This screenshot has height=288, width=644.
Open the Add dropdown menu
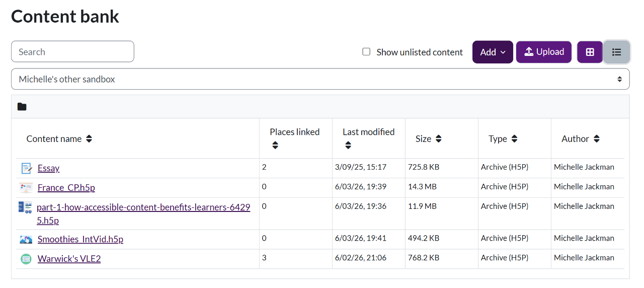pyautogui.click(x=492, y=52)
